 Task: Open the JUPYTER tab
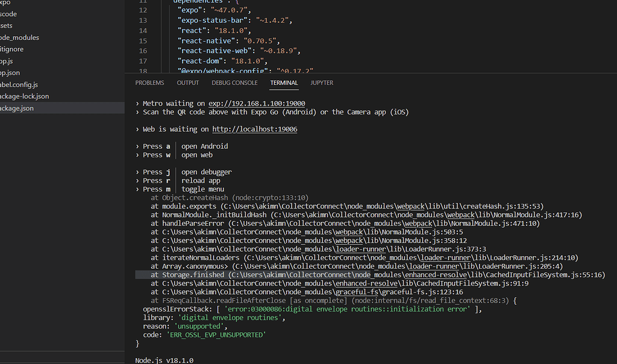pos(321,83)
